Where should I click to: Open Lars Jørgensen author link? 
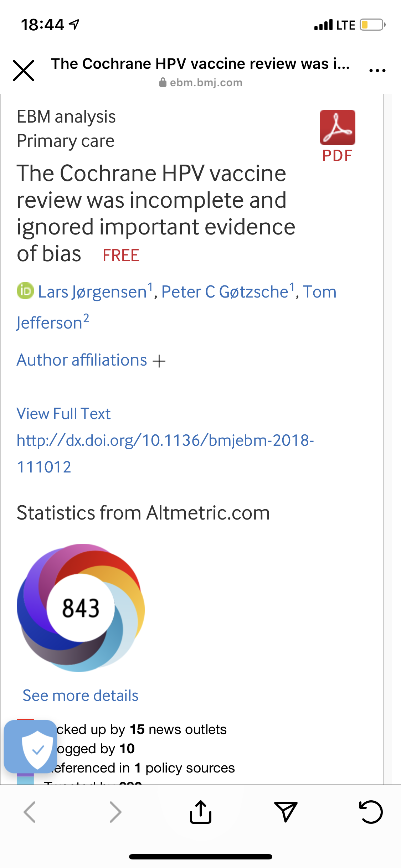tap(93, 292)
